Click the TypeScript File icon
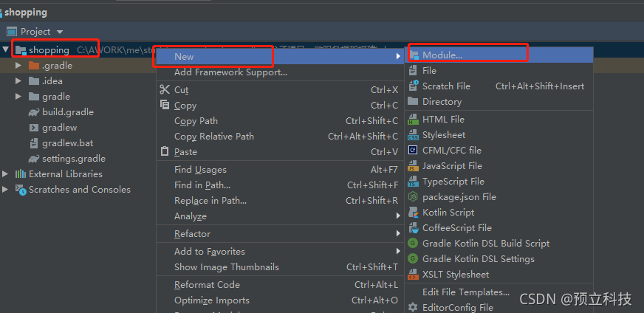This screenshot has height=313, width=644. (x=413, y=182)
